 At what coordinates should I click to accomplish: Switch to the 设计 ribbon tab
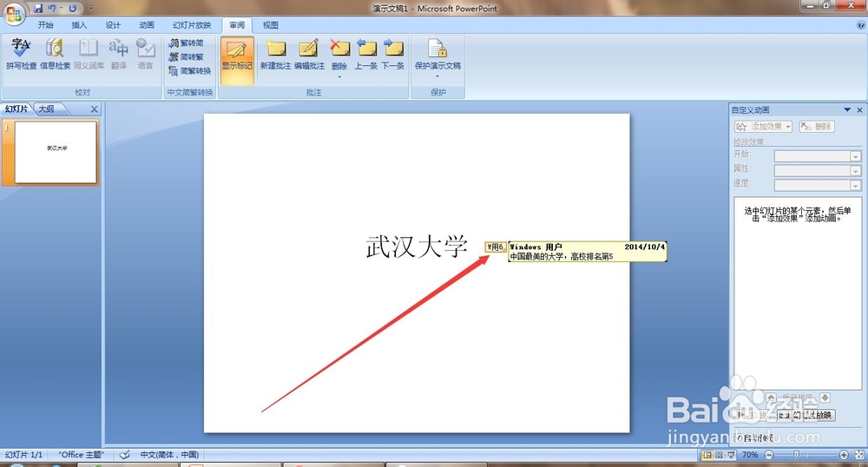113,25
